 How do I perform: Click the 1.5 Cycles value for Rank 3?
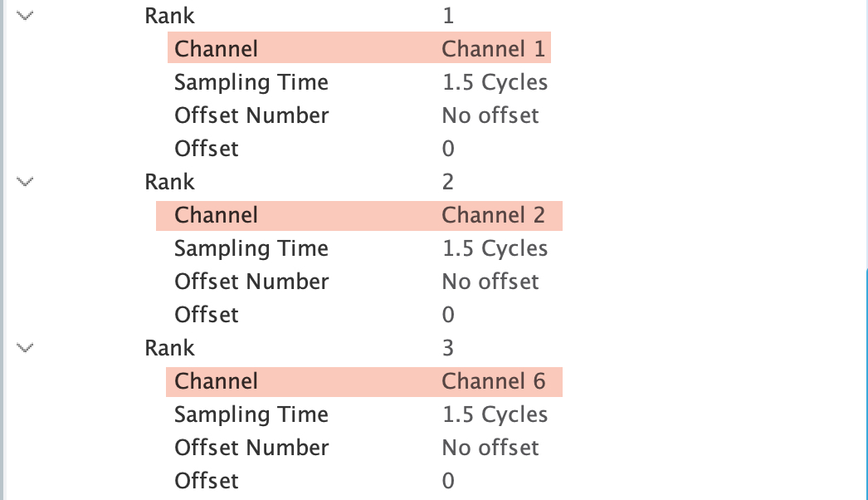495,414
